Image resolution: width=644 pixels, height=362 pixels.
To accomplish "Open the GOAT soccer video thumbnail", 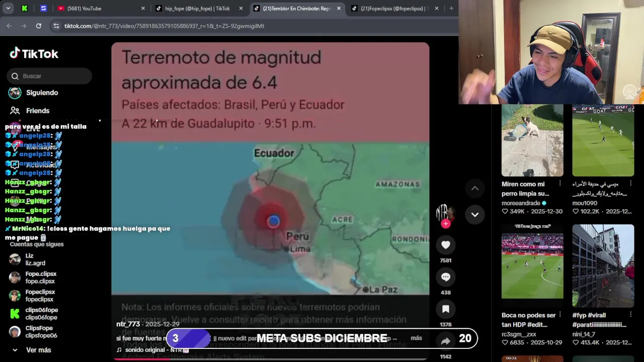I will (x=603, y=140).
